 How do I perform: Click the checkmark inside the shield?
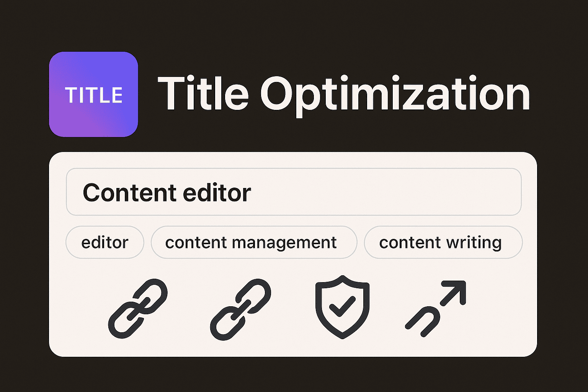click(342, 307)
